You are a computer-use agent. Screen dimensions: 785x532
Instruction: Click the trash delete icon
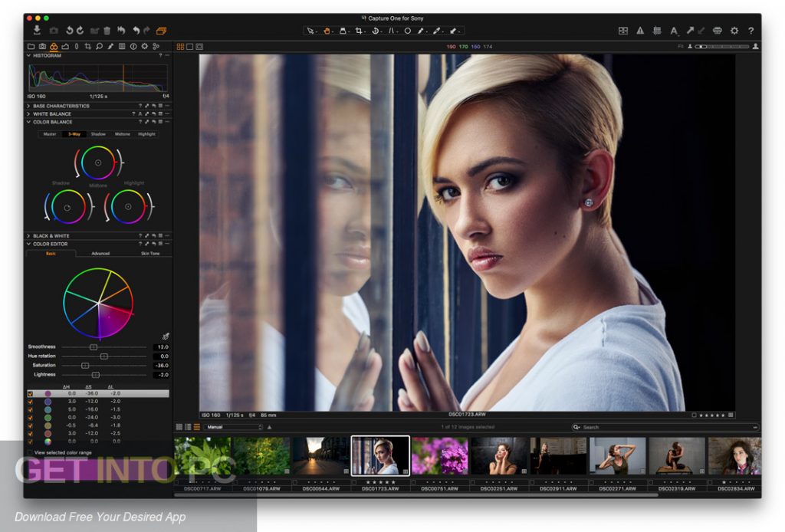(x=107, y=31)
